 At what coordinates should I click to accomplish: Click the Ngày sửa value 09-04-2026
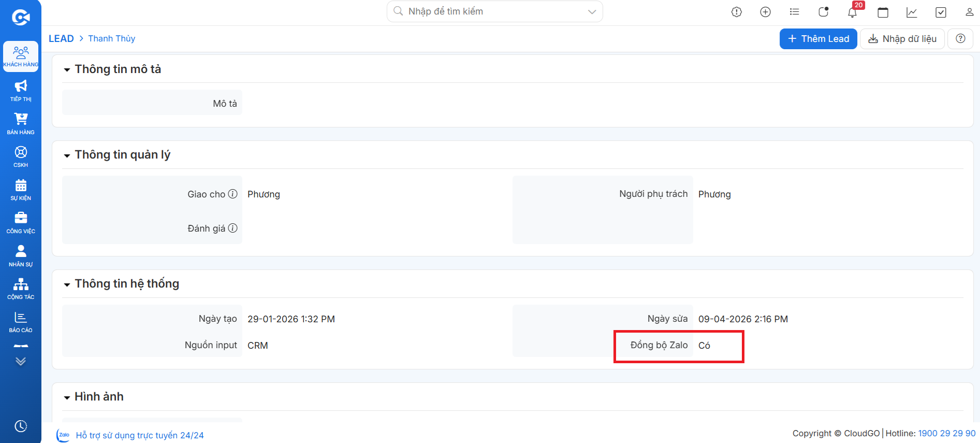(743, 319)
